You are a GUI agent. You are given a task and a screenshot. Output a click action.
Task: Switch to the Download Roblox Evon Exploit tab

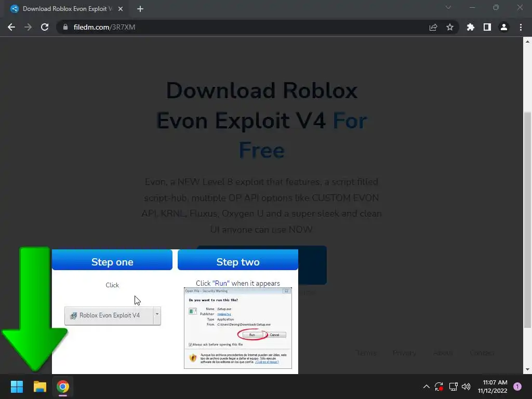[67, 9]
